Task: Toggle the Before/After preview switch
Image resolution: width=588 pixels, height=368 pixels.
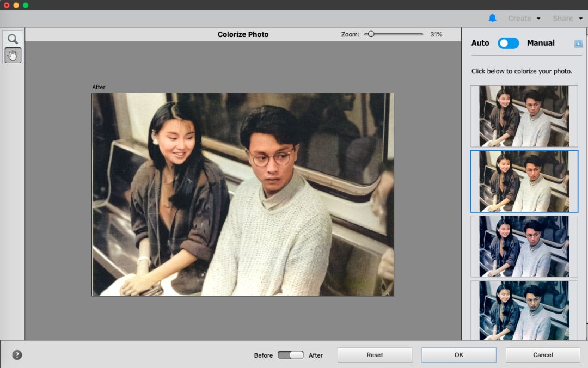Action: point(290,355)
